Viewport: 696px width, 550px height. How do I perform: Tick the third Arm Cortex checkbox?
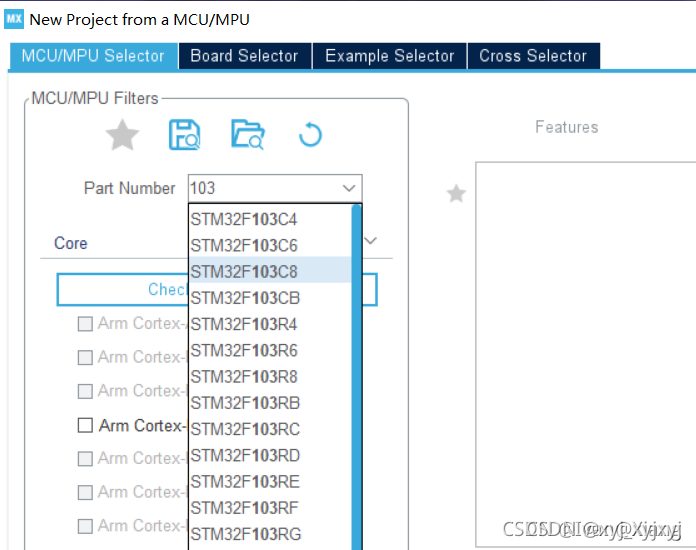pyautogui.click(x=85, y=392)
